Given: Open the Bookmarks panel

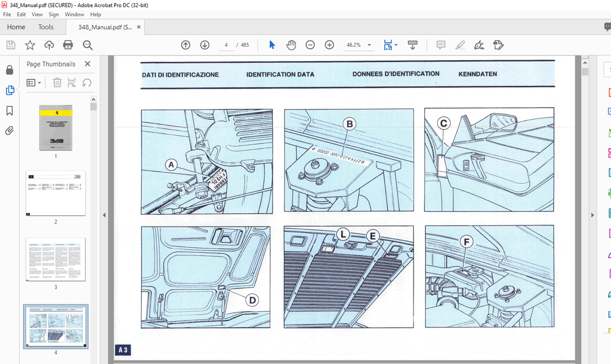Looking at the screenshot, I should [x=9, y=111].
